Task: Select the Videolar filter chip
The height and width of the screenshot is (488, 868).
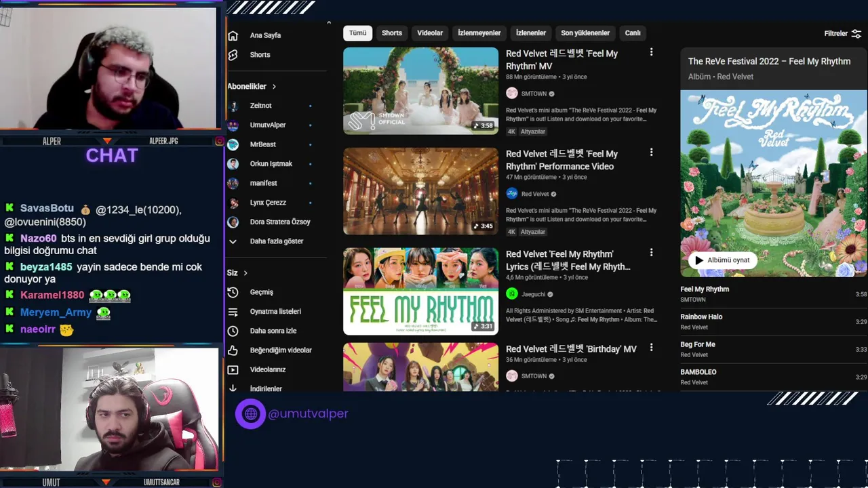Action: click(x=430, y=33)
